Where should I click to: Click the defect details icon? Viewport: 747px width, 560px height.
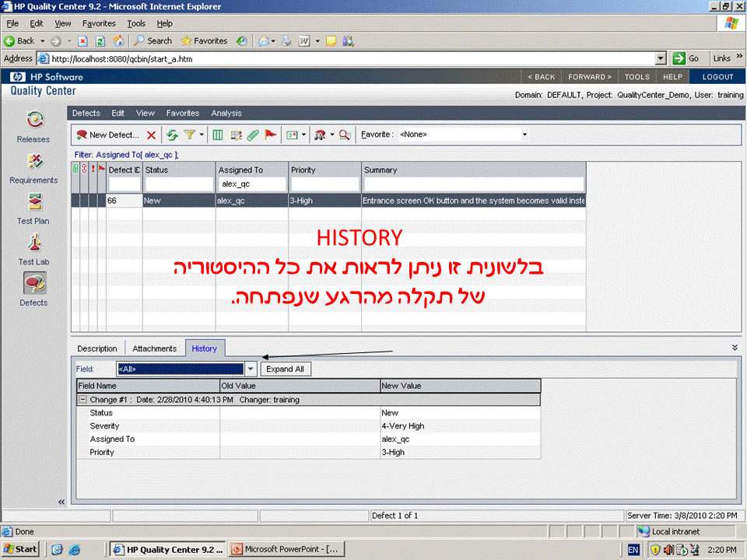(x=236, y=135)
